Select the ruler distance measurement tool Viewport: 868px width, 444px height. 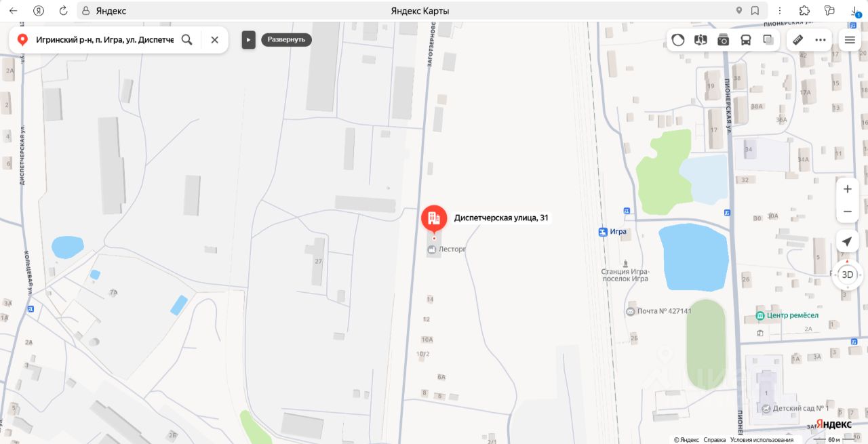pos(798,40)
